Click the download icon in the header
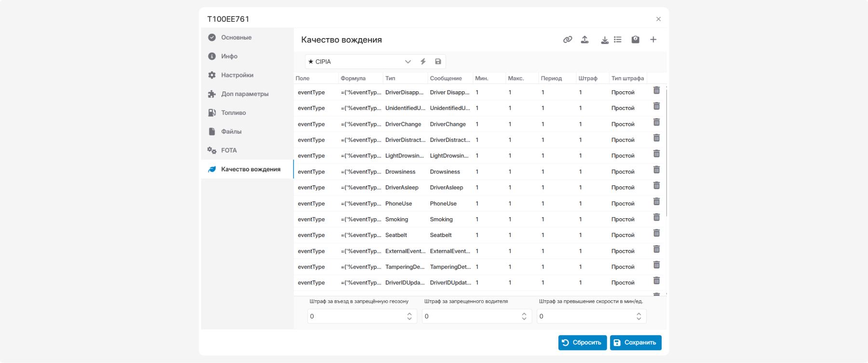 click(605, 40)
